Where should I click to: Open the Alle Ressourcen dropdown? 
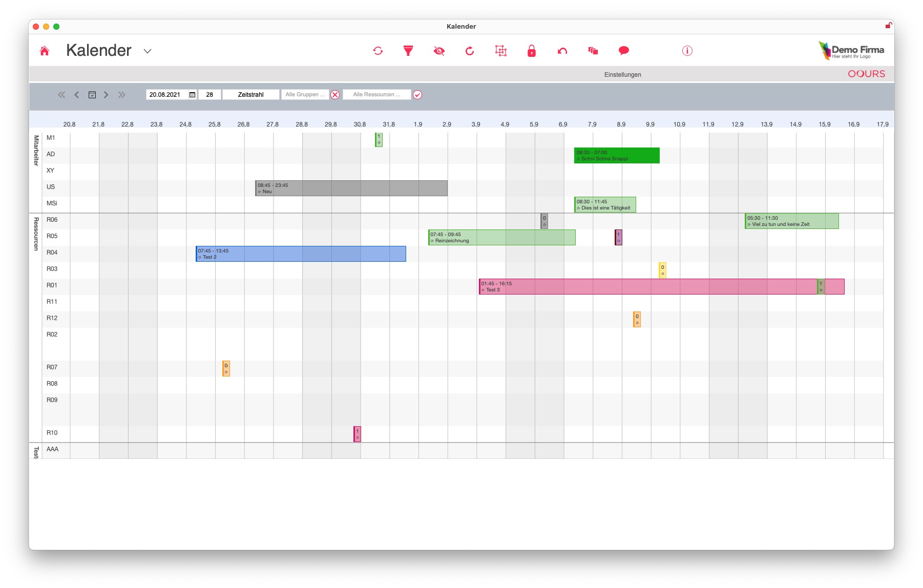[x=377, y=95]
